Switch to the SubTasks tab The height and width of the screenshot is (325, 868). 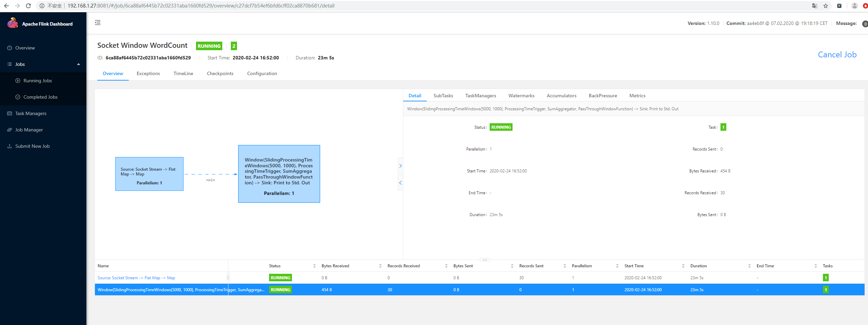click(443, 96)
